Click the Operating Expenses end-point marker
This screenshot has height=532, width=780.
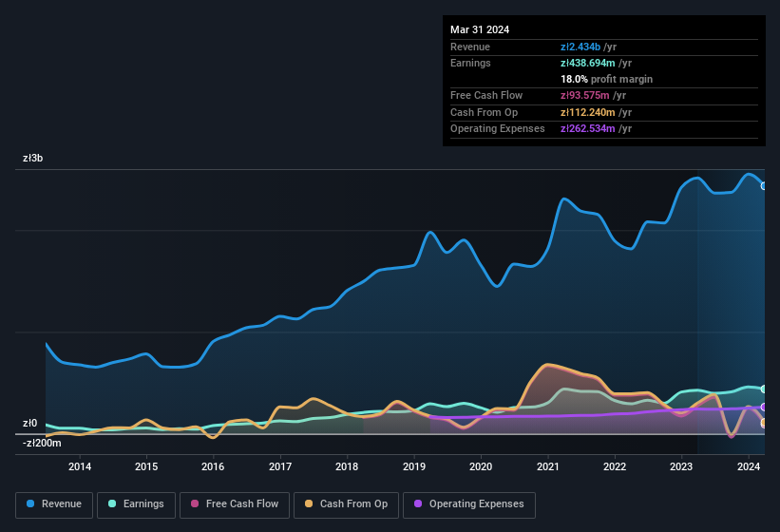764,408
